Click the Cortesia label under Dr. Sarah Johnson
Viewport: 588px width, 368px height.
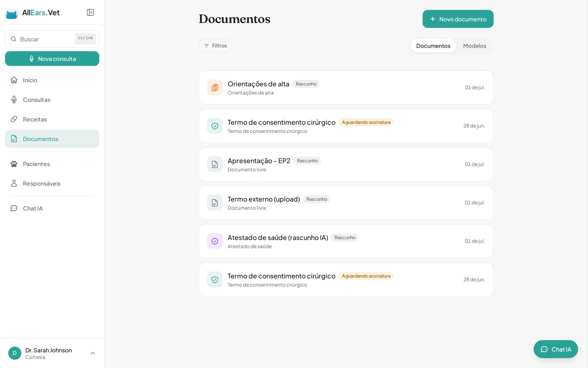tap(35, 357)
